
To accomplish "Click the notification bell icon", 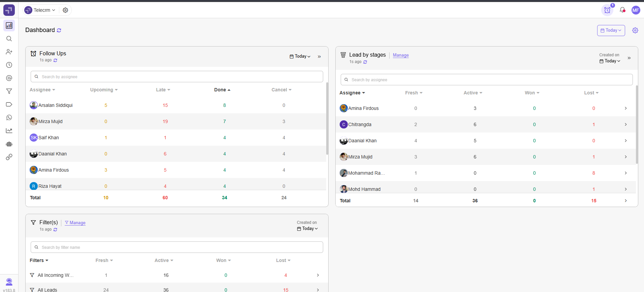I will tap(622, 10).
